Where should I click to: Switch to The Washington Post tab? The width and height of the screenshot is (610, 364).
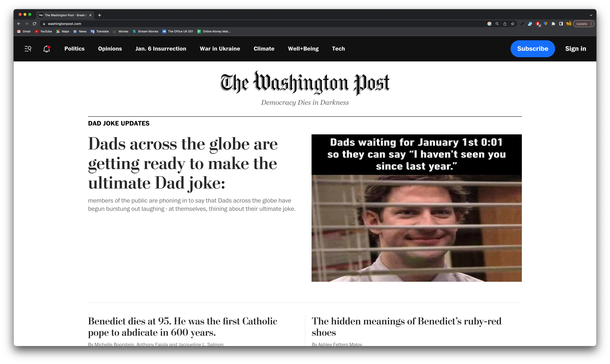(x=65, y=15)
